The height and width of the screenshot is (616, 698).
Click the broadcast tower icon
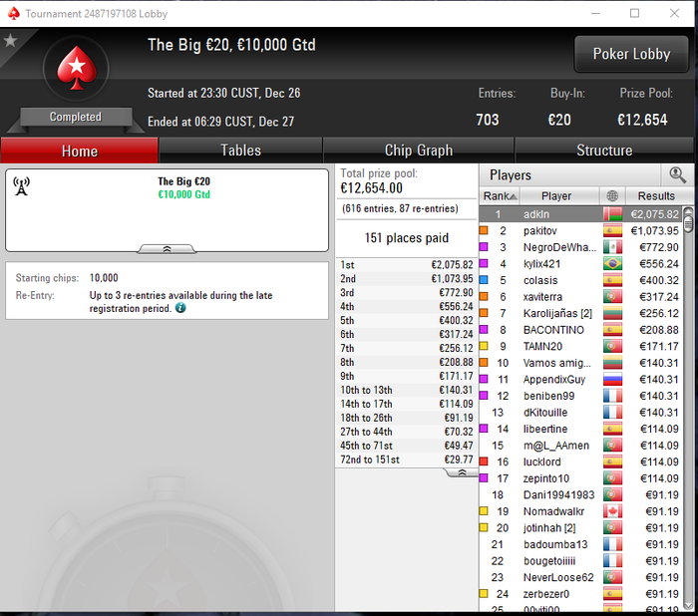click(x=21, y=186)
